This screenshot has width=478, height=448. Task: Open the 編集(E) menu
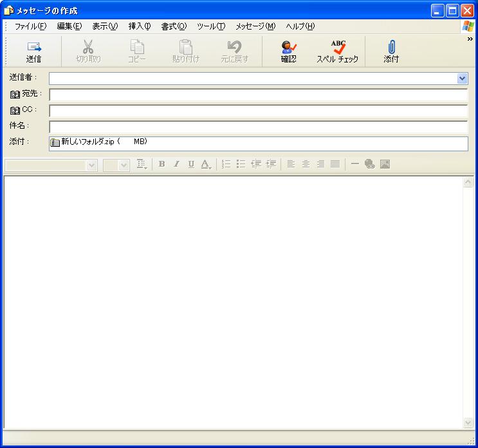(x=69, y=26)
